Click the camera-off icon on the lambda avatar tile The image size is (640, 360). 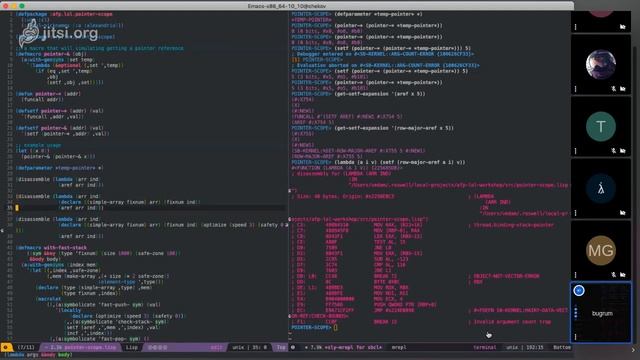pyautogui.click(x=623, y=213)
